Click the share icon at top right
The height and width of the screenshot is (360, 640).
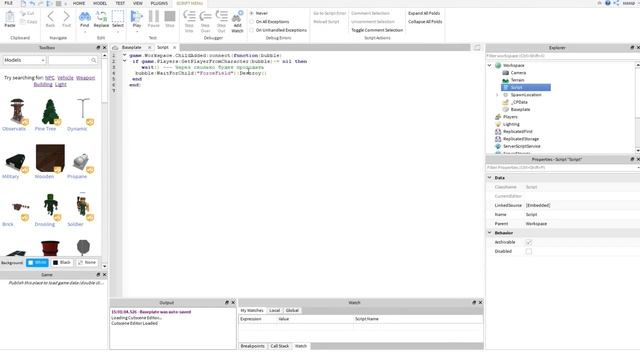[616, 3]
